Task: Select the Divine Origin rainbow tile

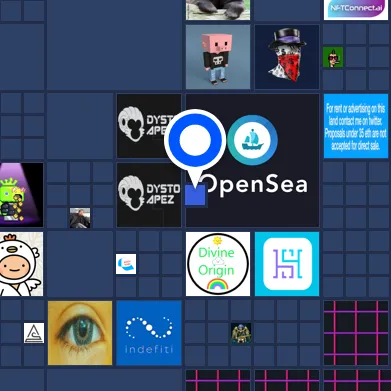Action: point(218,264)
